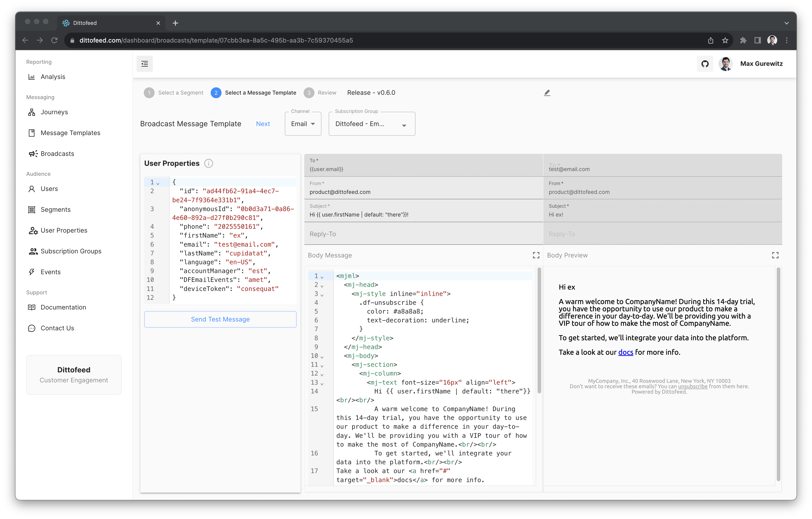Open the Subscription Group dropdown
Screen dimensions: 812x519
[372, 124]
